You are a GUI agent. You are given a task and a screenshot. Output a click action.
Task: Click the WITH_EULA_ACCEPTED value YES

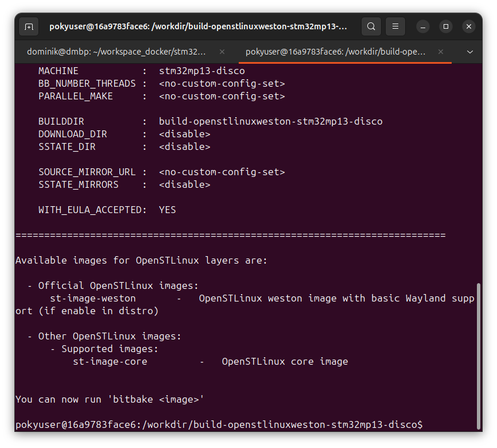[x=168, y=210]
